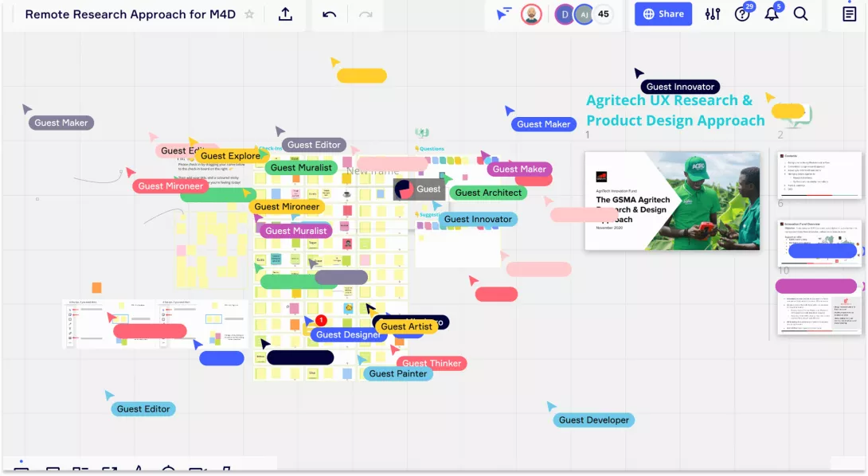This screenshot has width=868, height=476.
Task: Click the AJ collaborator avatar
Action: click(x=584, y=14)
